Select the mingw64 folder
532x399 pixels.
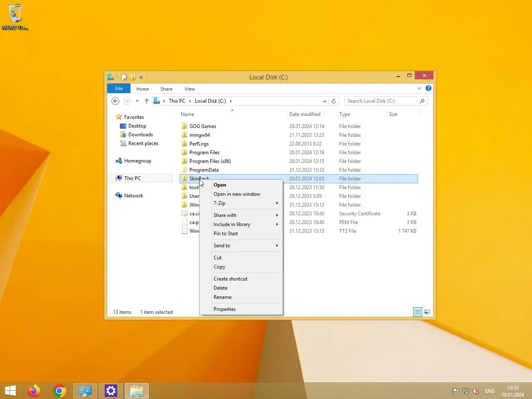[199, 135]
